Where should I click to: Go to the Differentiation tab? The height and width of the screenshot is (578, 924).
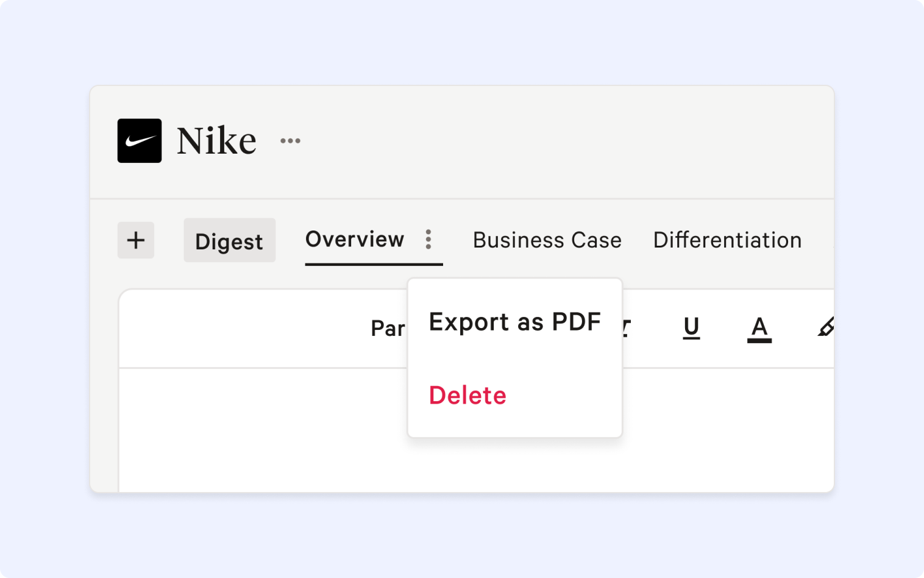tap(727, 240)
